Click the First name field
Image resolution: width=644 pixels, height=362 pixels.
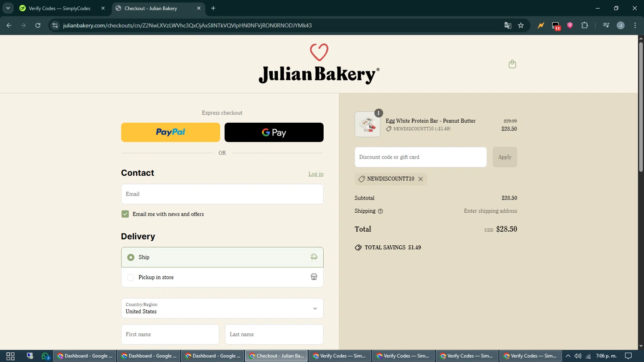170,334
